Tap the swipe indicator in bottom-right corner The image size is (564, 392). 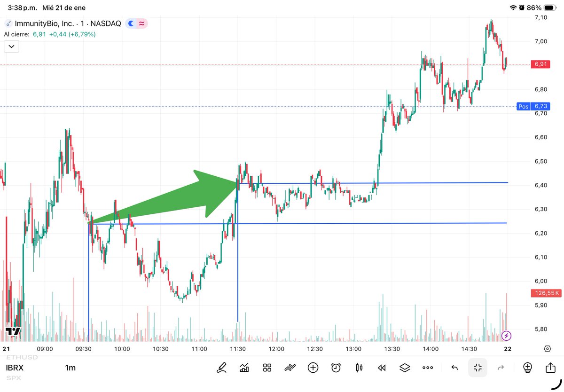(x=556, y=384)
